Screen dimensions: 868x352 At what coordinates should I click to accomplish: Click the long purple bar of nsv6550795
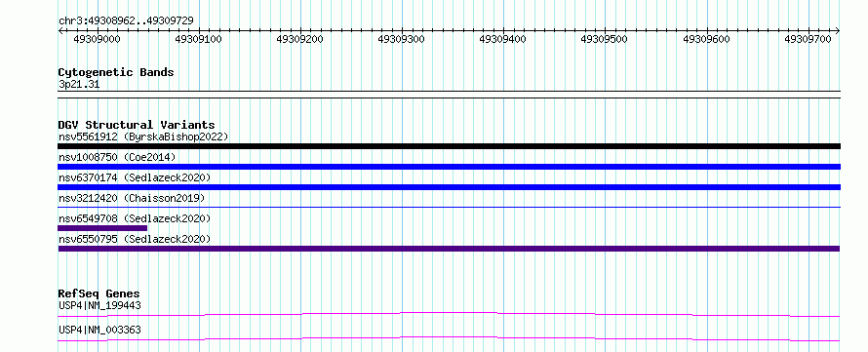click(449, 249)
